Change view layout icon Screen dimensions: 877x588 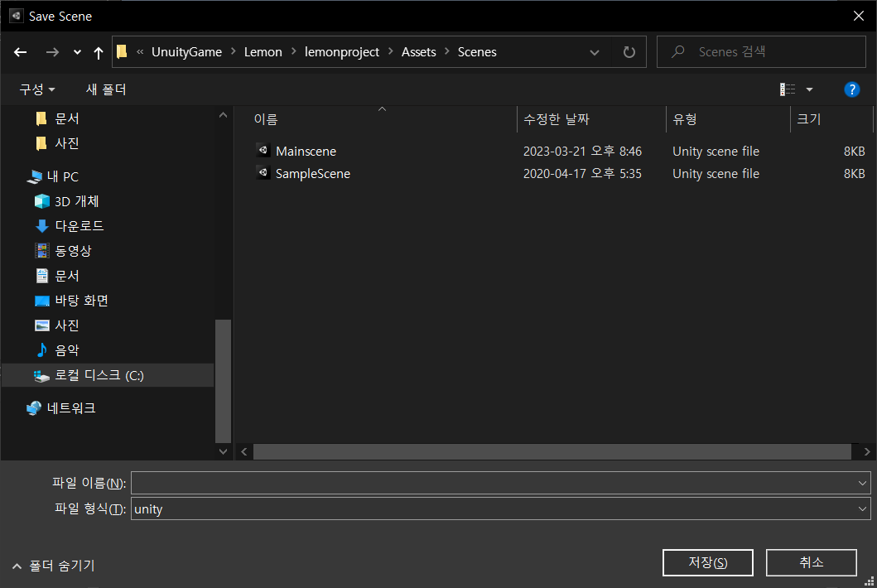tap(788, 89)
